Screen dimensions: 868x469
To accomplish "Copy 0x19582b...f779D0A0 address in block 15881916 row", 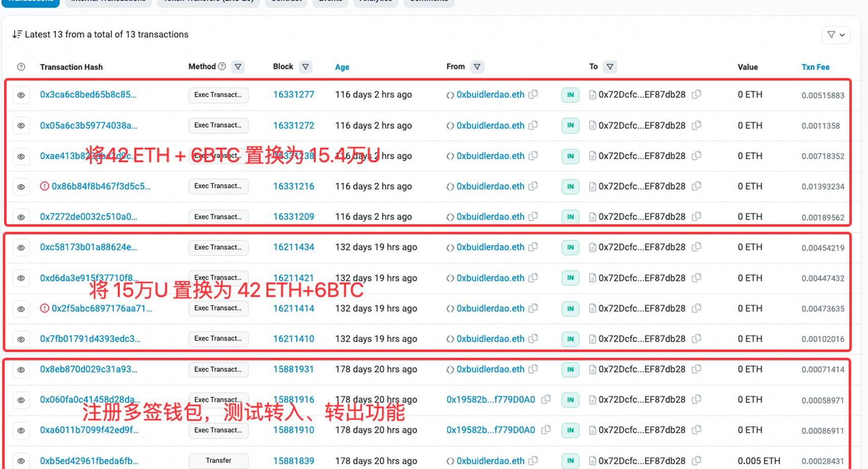I will point(546,400).
